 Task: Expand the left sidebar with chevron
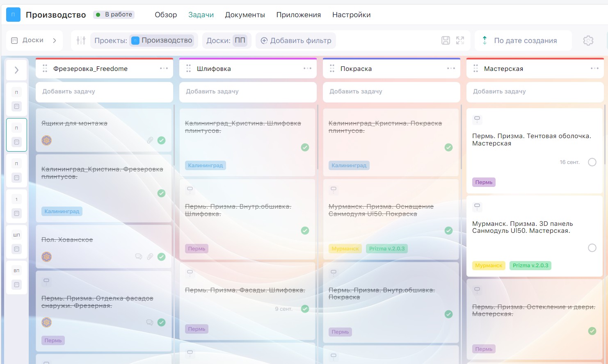point(16,70)
